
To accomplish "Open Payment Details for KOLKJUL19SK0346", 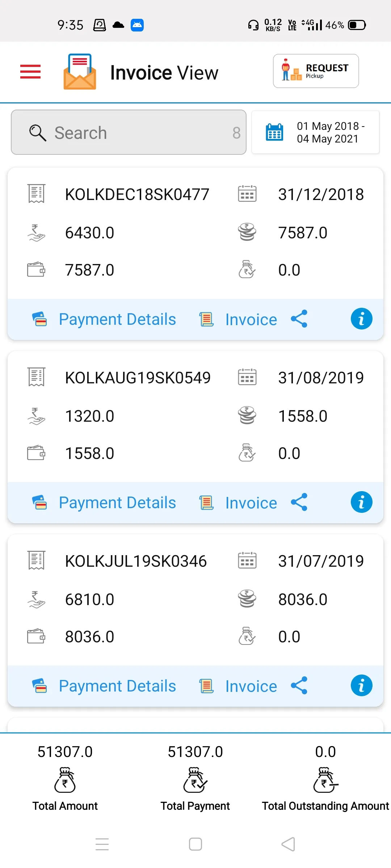I will (x=104, y=686).
